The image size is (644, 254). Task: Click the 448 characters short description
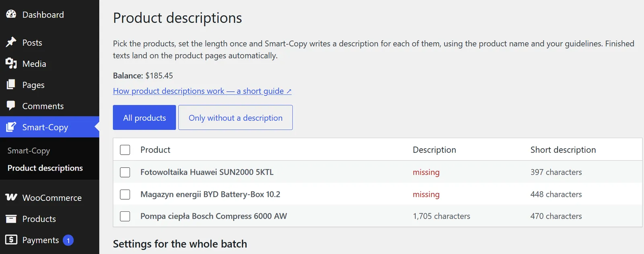(556, 194)
